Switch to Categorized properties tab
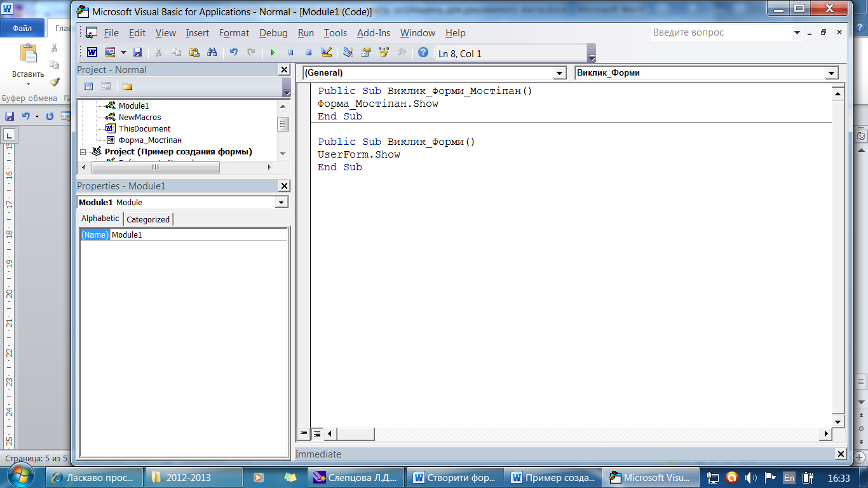 148,219
